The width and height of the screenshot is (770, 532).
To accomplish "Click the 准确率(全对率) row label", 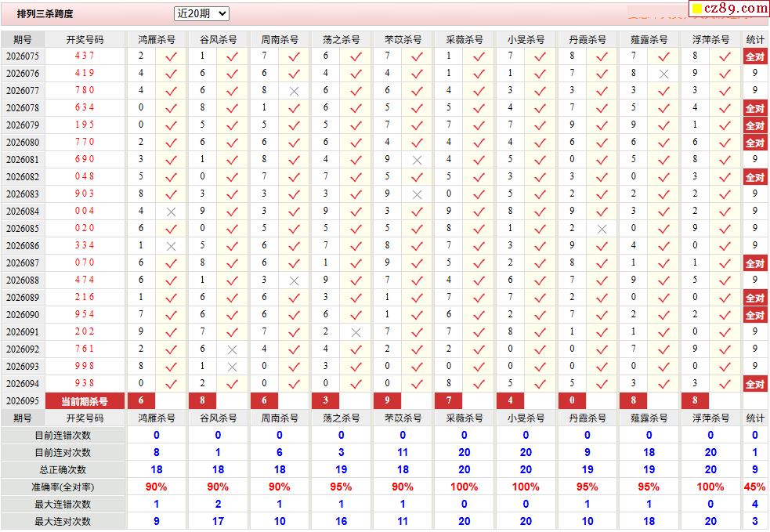I will point(63,487).
